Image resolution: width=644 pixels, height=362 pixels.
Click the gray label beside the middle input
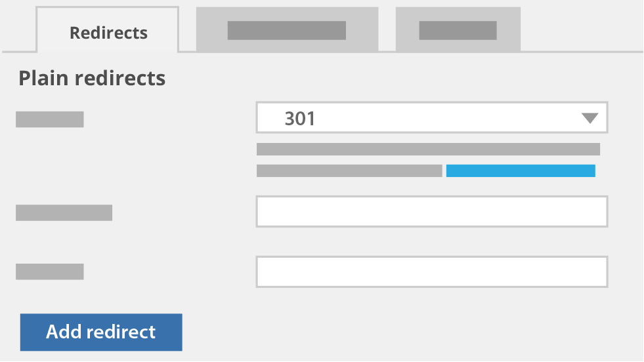point(64,212)
